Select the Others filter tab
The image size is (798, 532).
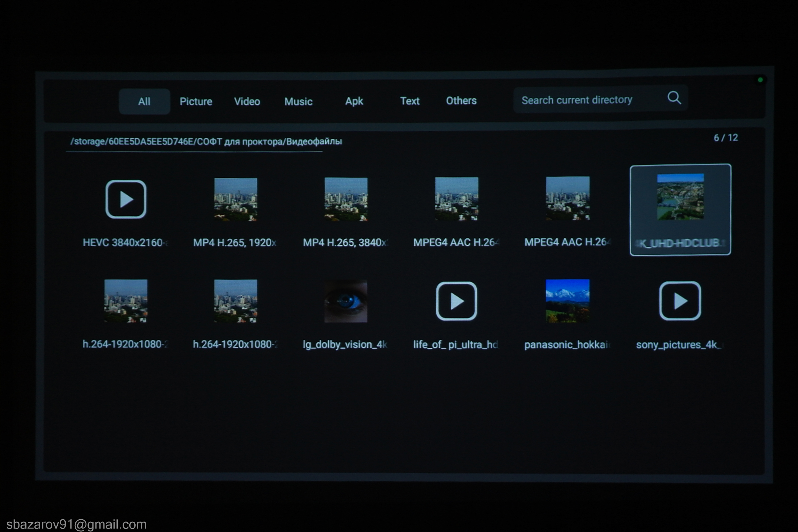(461, 101)
